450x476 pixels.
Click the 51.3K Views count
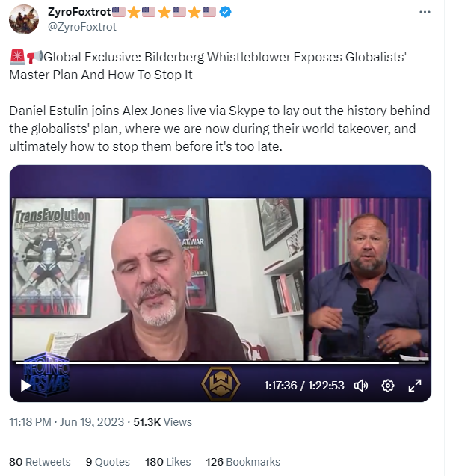pyautogui.click(x=162, y=422)
